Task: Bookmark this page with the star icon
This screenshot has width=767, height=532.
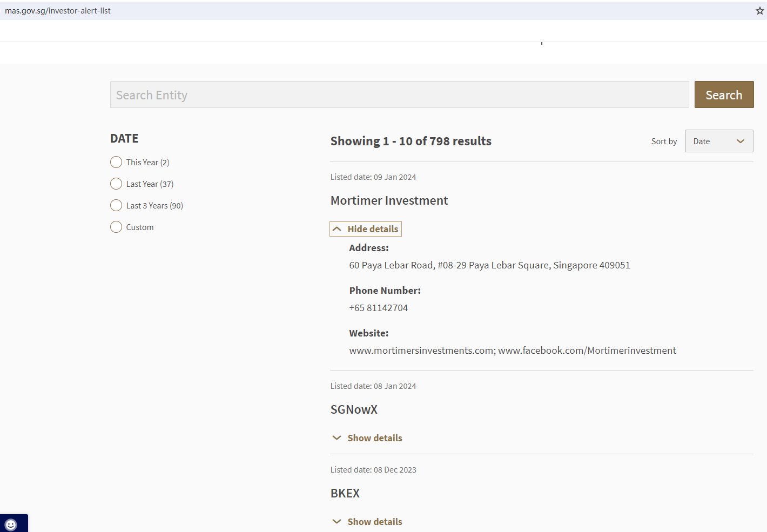Action: pos(759,11)
